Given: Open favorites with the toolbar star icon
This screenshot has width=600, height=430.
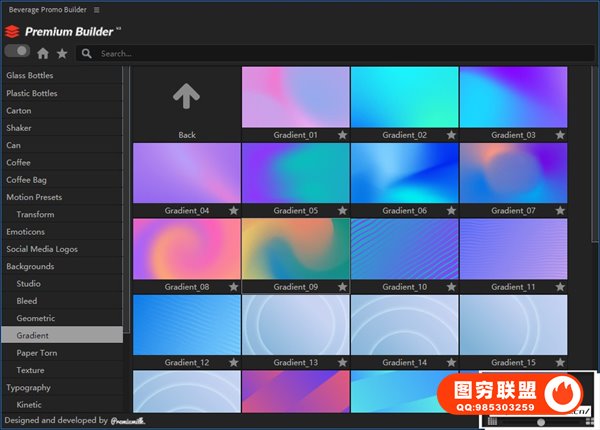Looking at the screenshot, I should tap(62, 53).
